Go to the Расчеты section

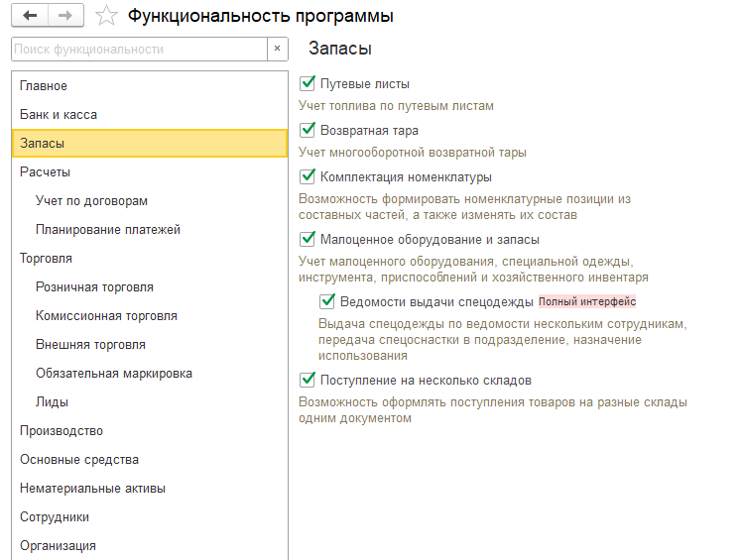(45, 172)
